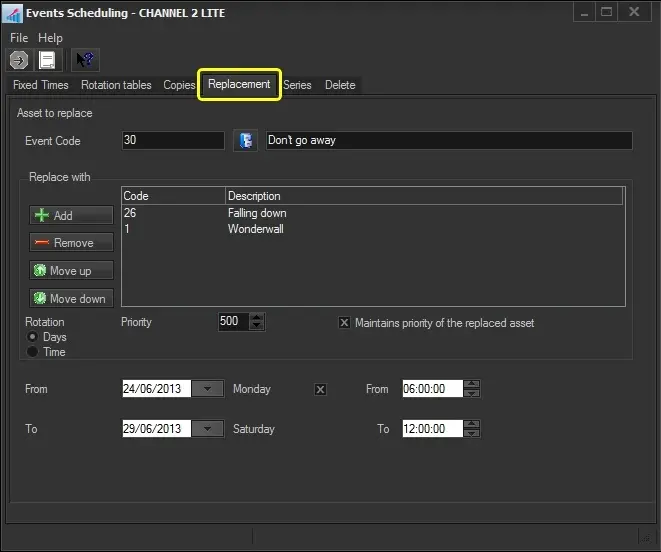The width and height of the screenshot is (661, 552).
Task: Open the File menu
Action: click(19, 38)
